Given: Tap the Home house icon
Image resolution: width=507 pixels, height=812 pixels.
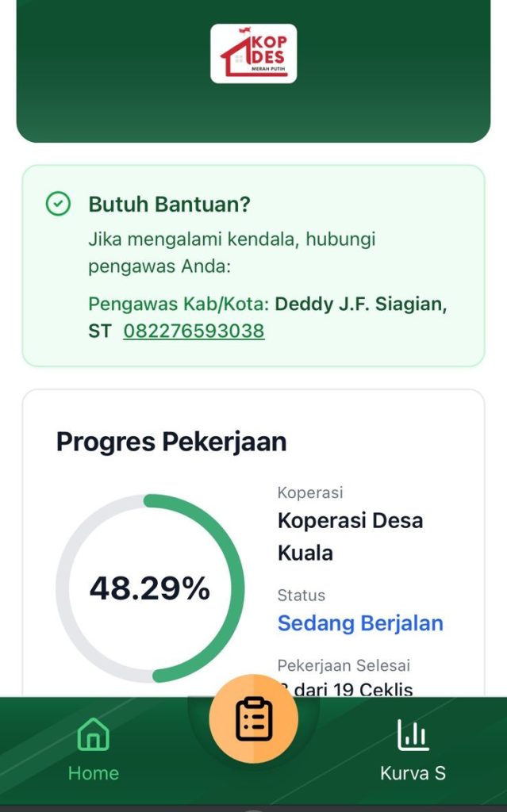Looking at the screenshot, I should click(93, 734).
